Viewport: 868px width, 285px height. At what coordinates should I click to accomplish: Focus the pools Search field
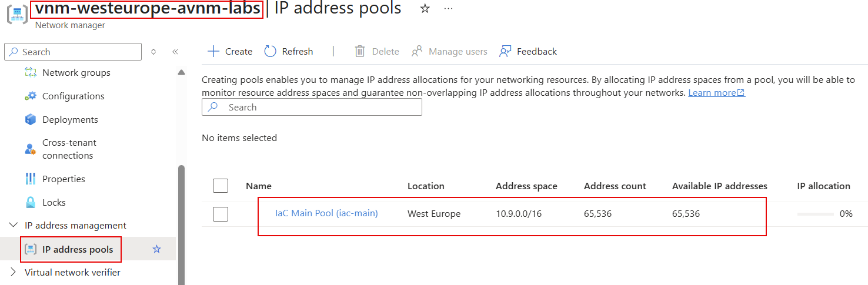point(312,107)
